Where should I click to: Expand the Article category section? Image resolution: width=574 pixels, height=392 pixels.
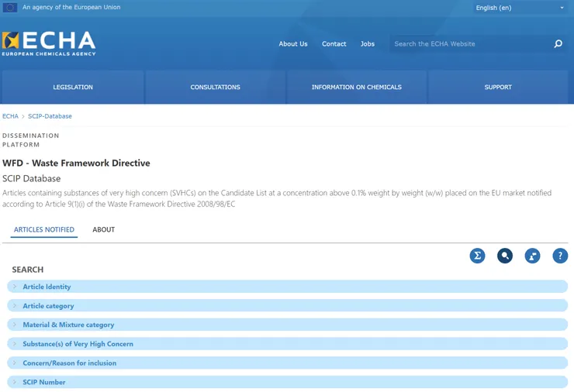48,306
